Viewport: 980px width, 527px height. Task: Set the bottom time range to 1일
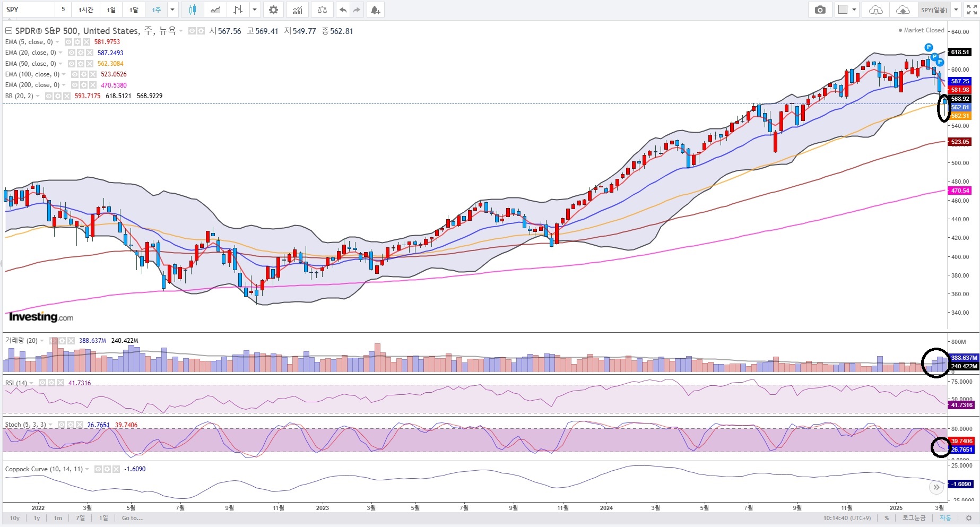103,518
